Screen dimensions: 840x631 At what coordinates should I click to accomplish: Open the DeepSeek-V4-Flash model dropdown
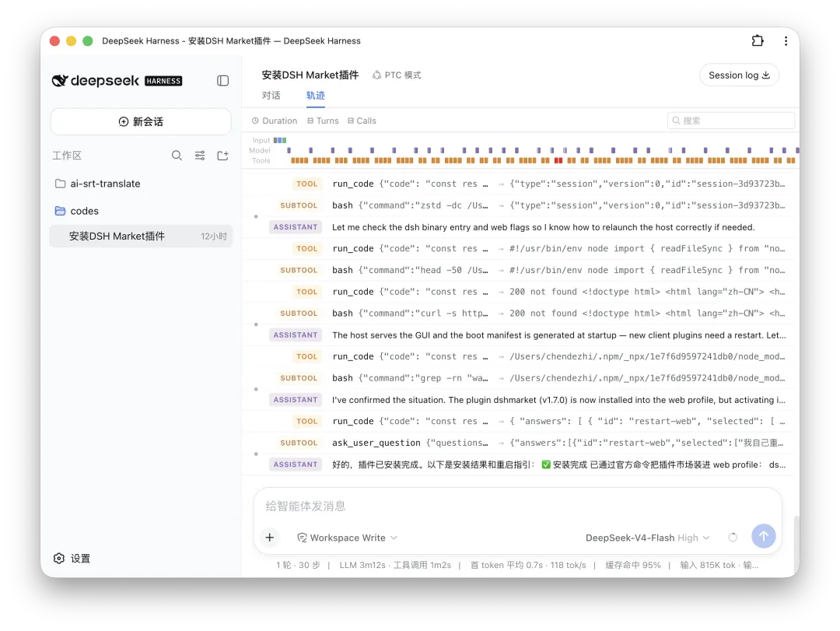(x=647, y=537)
